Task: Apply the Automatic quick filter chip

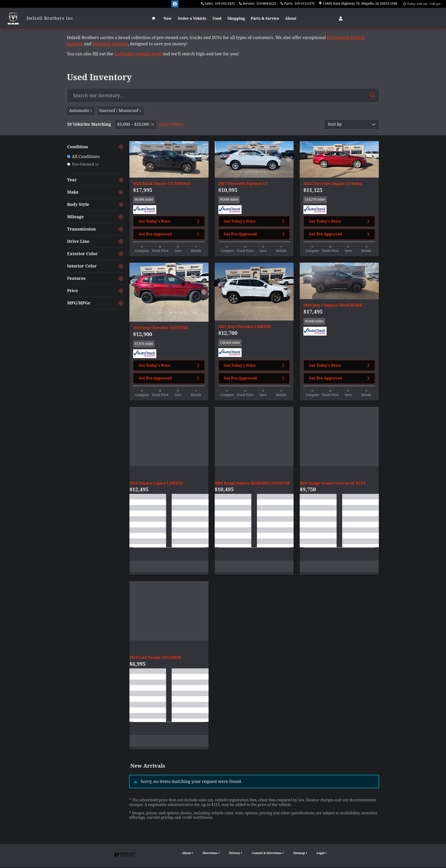Action: coord(81,111)
